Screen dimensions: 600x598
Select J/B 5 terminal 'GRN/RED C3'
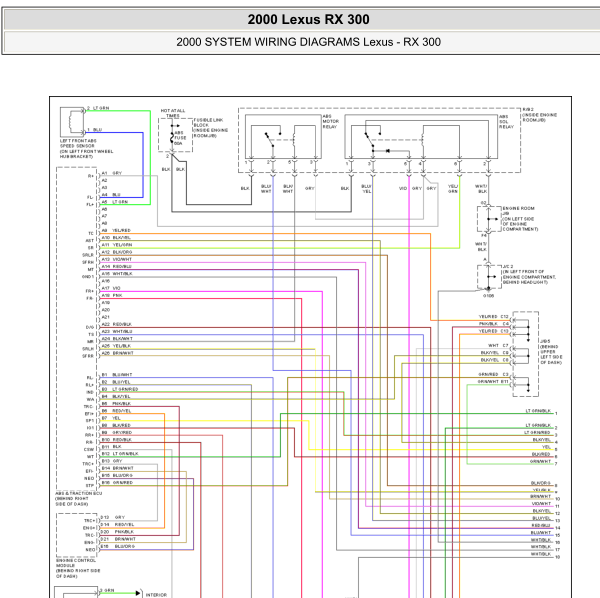[x=493, y=374]
